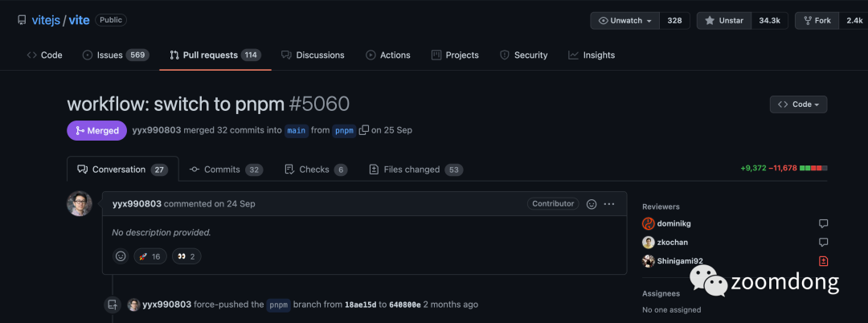
Task: Open the vite repository link
Action: [x=79, y=20]
